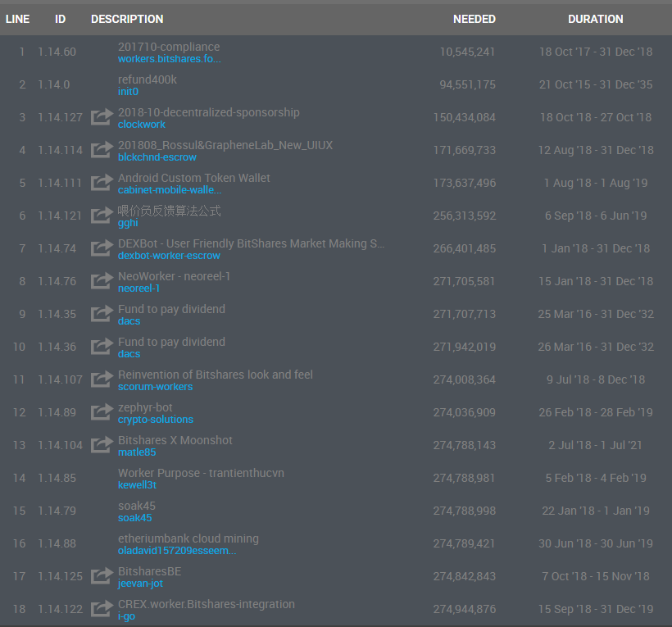Open the DEXBot worker's external link icon
The image size is (672, 627).
point(102,248)
